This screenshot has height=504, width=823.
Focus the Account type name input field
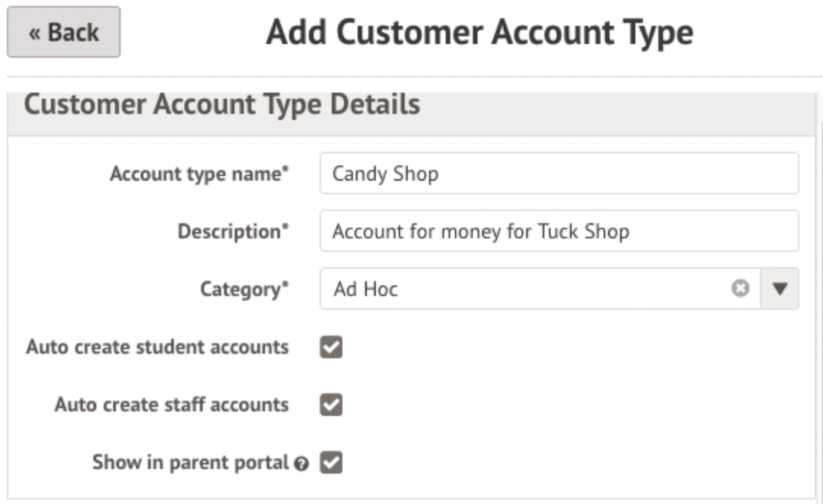(x=559, y=173)
